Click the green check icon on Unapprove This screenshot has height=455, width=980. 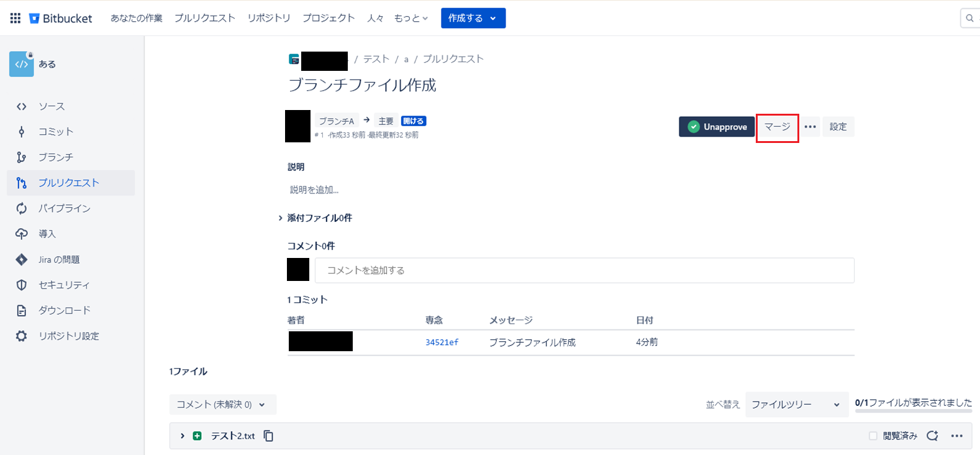point(694,127)
